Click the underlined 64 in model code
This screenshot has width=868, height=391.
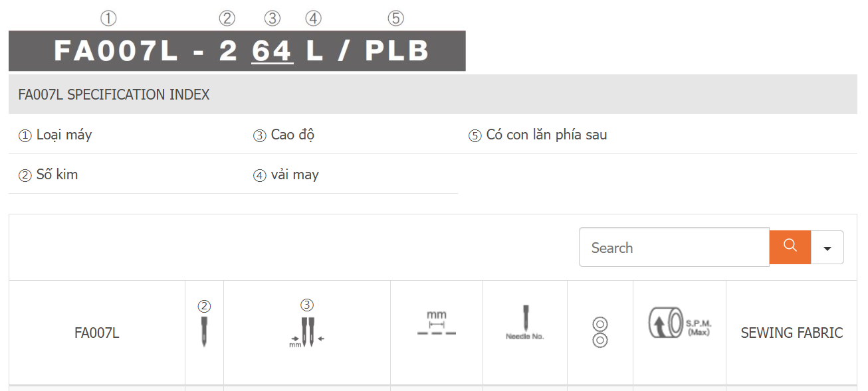click(272, 51)
